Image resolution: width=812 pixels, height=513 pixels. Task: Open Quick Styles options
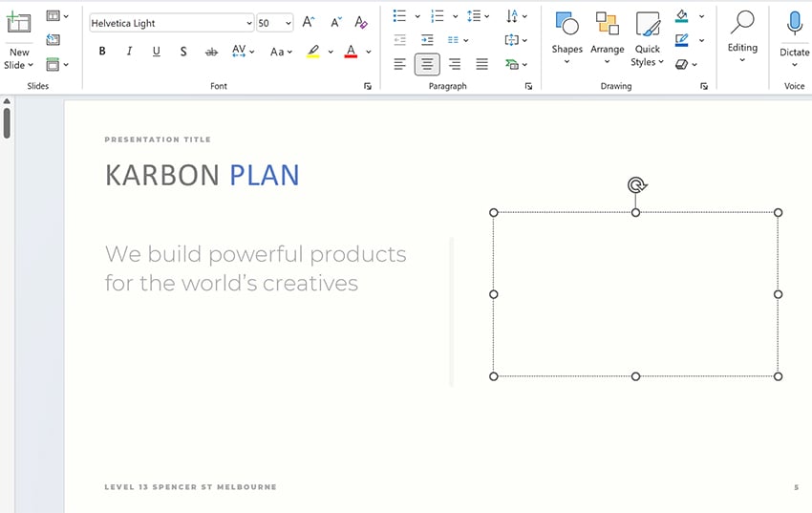click(648, 38)
